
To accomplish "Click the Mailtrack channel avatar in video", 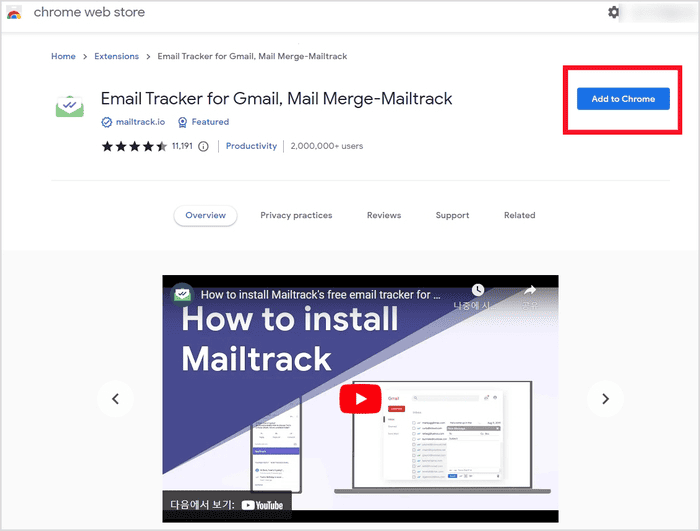I will coord(182,294).
